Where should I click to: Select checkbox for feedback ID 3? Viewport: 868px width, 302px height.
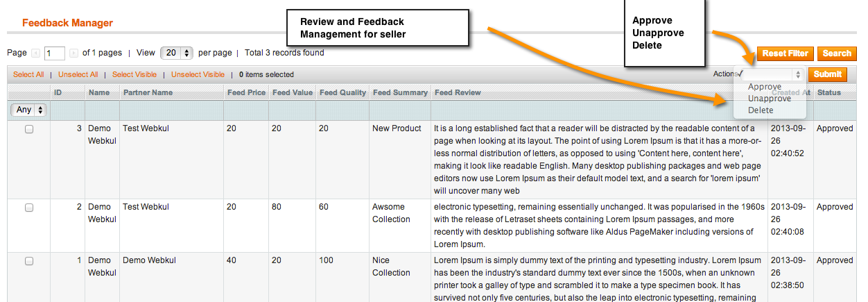click(29, 129)
